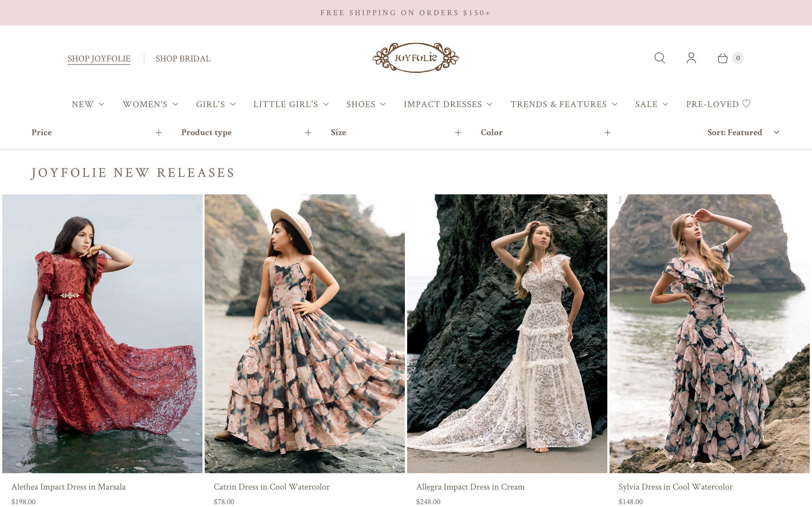Click the Catrin Dress product photo
This screenshot has width=812, height=507.
click(304, 335)
